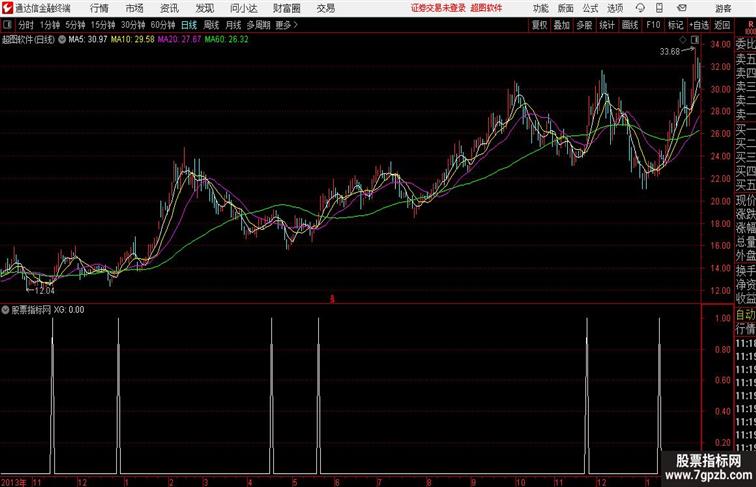This screenshot has height=487, width=756.
Task: Expand 股票指标网 sub-indicator dropdown arrow
Action: point(5,310)
